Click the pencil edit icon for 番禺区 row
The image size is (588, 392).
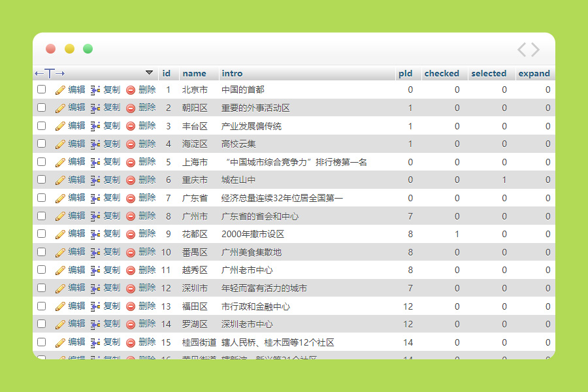click(x=60, y=252)
